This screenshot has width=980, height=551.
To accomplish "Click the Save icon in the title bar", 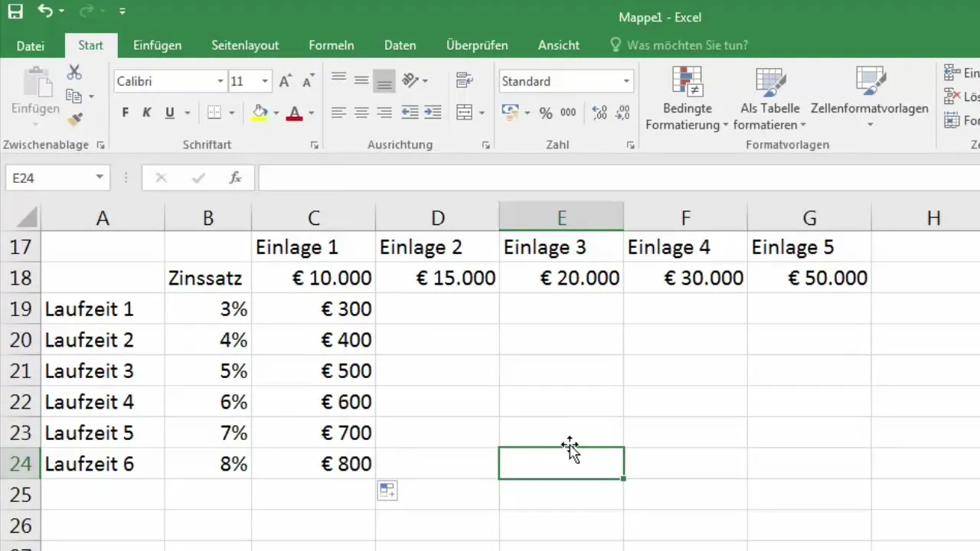I will click(15, 13).
